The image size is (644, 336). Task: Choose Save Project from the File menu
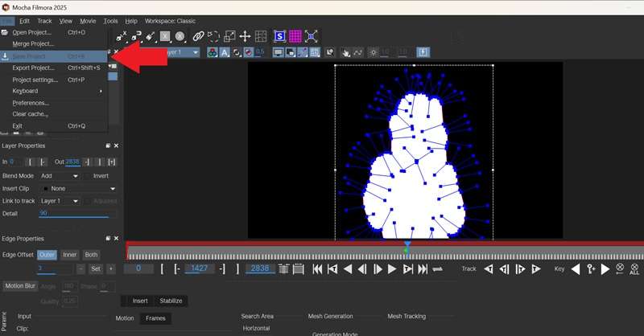(53, 56)
